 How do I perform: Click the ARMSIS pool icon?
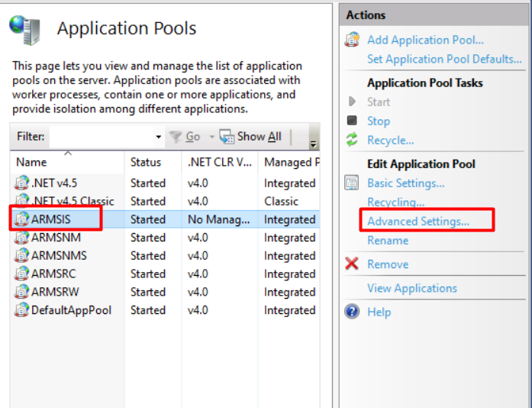pyautogui.click(x=21, y=219)
